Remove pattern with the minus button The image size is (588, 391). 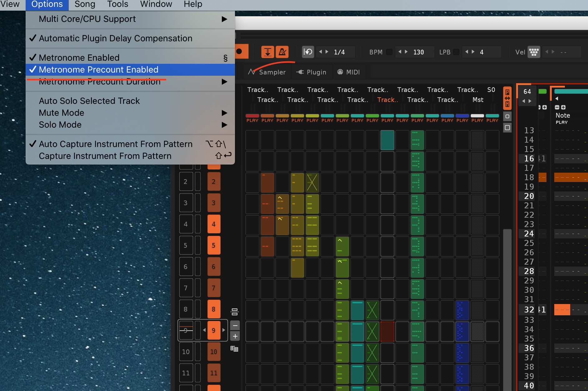pos(235,326)
